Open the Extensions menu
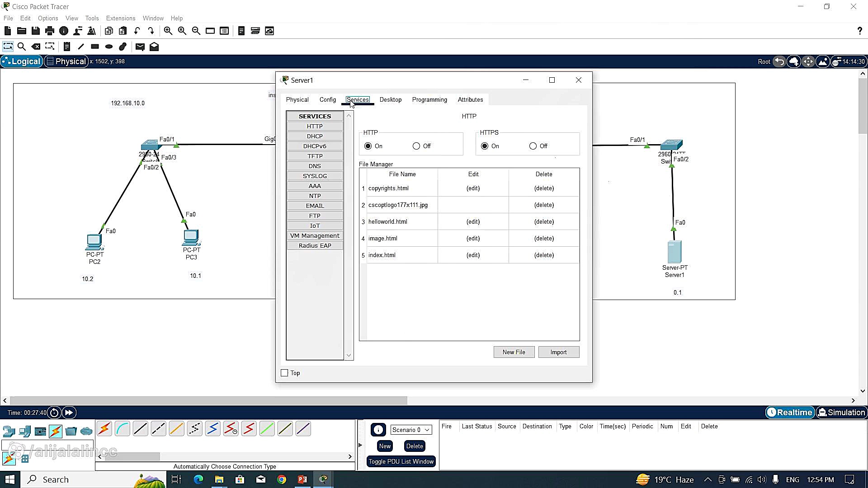 pyautogui.click(x=120, y=18)
